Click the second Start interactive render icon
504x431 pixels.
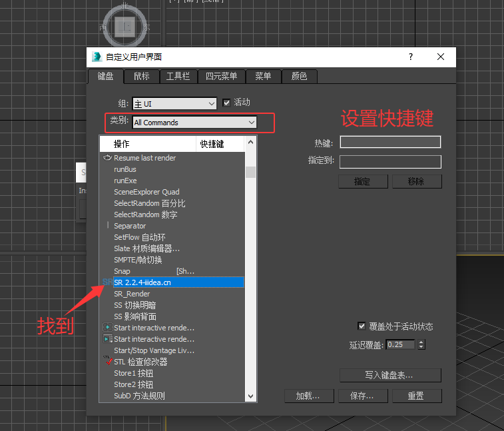point(107,338)
